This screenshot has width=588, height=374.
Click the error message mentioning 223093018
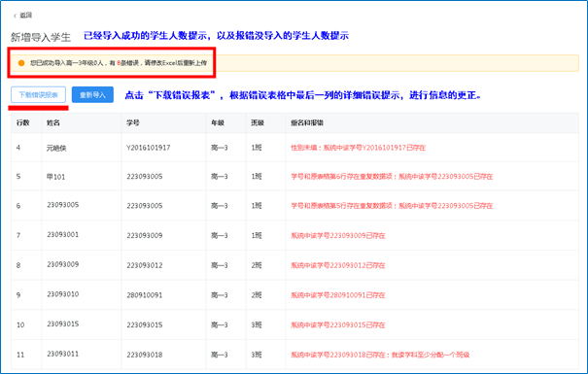tap(380, 355)
